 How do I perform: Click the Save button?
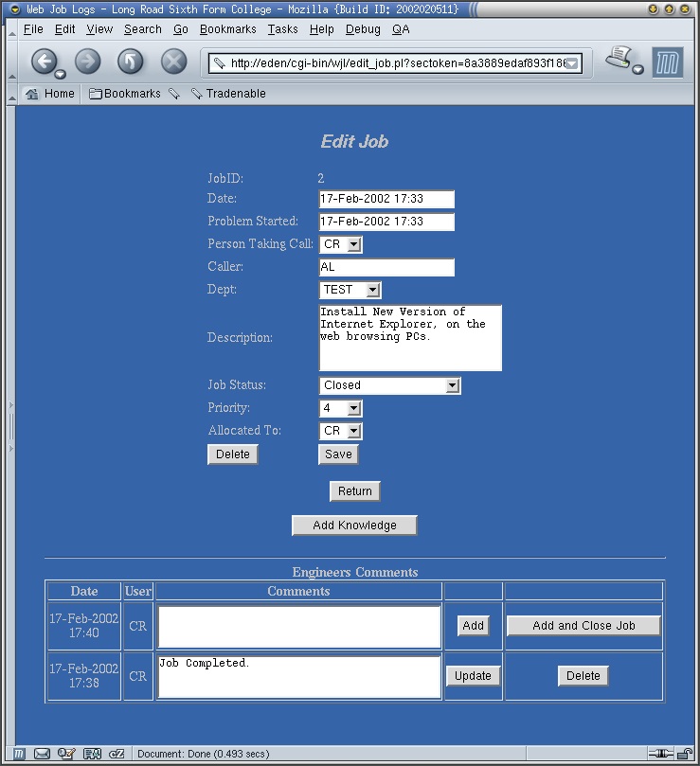coord(338,454)
